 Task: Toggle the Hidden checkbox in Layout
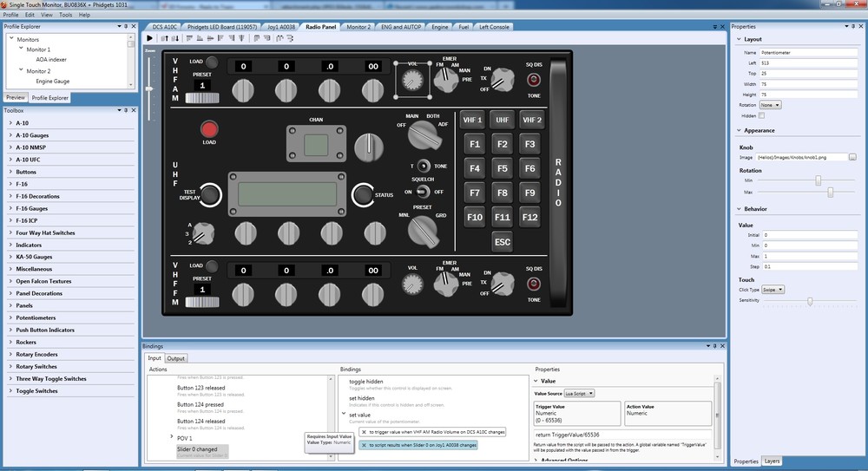[762, 115]
